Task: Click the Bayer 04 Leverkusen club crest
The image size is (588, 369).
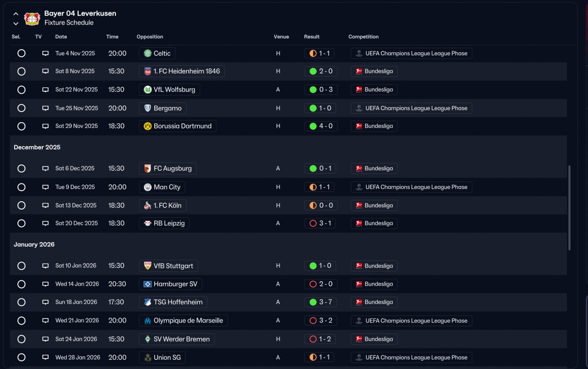Action: click(32, 18)
